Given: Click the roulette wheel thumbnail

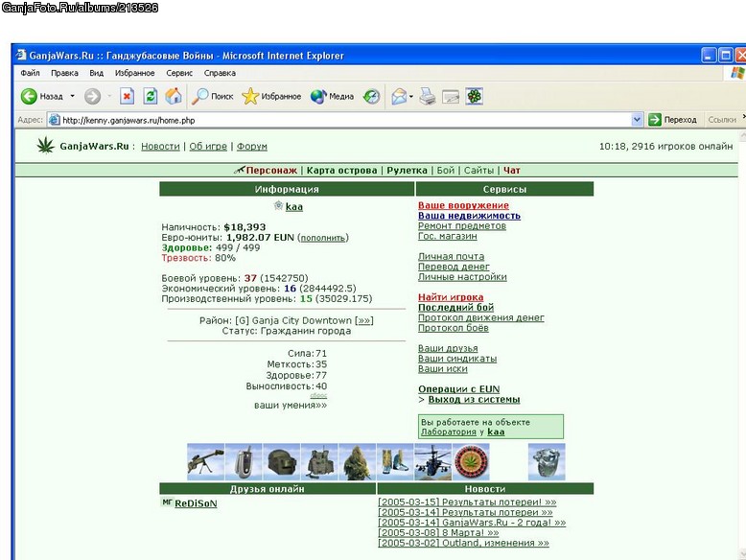Looking at the screenshot, I should (471, 461).
